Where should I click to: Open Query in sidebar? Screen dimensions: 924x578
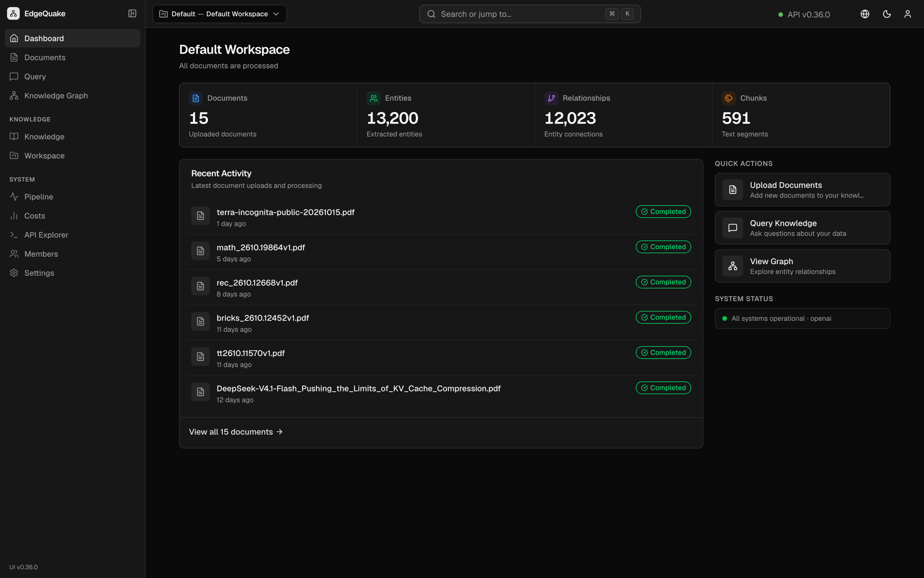(x=72, y=77)
